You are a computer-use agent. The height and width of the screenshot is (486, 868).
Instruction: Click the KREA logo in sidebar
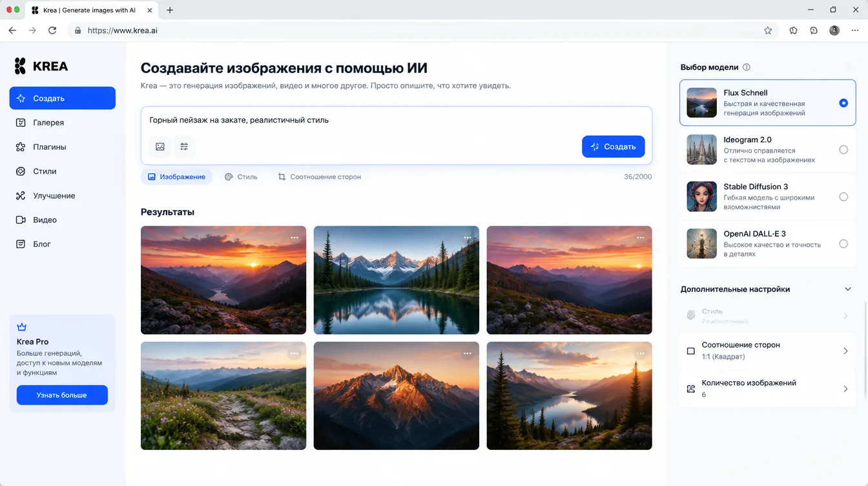(41, 66)
